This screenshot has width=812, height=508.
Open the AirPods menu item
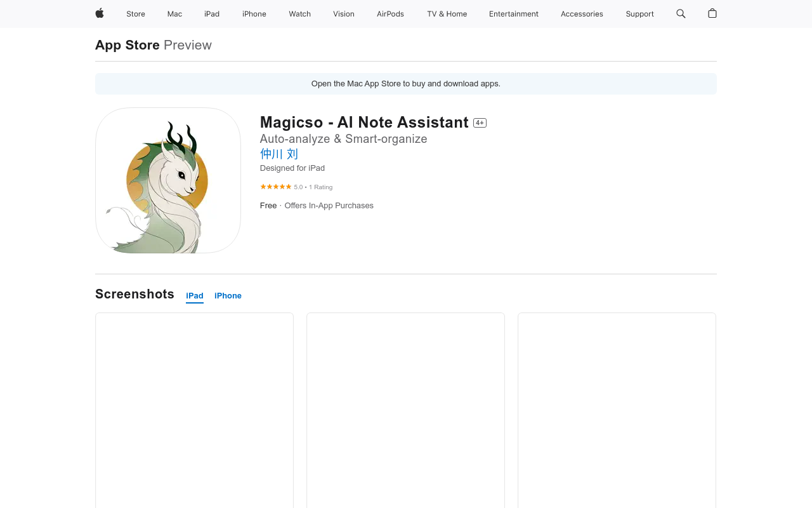tap(390, 14)
